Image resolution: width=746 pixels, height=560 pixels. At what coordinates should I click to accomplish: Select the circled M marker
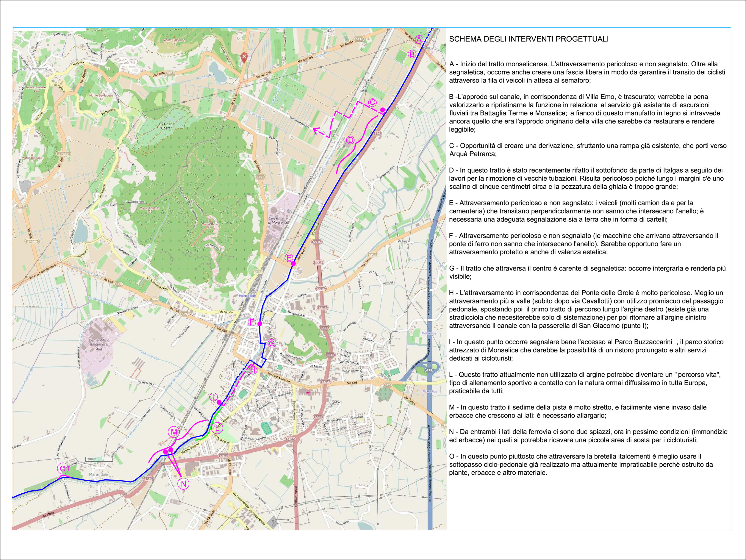point(174,432)
